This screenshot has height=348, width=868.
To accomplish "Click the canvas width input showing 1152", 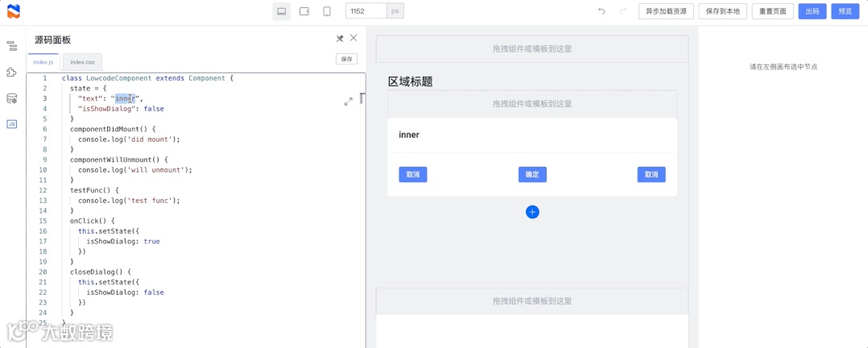I will click(366, 11).
